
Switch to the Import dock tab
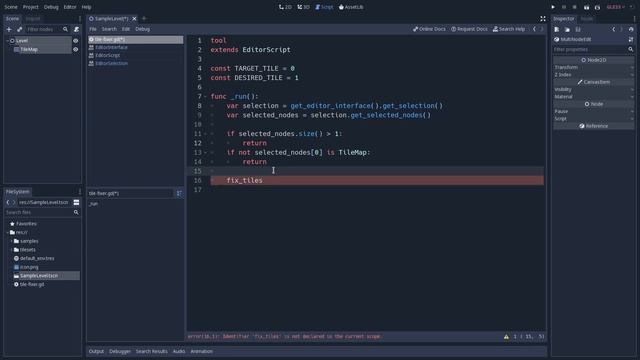pyautogui.click(x=33, y=19)
